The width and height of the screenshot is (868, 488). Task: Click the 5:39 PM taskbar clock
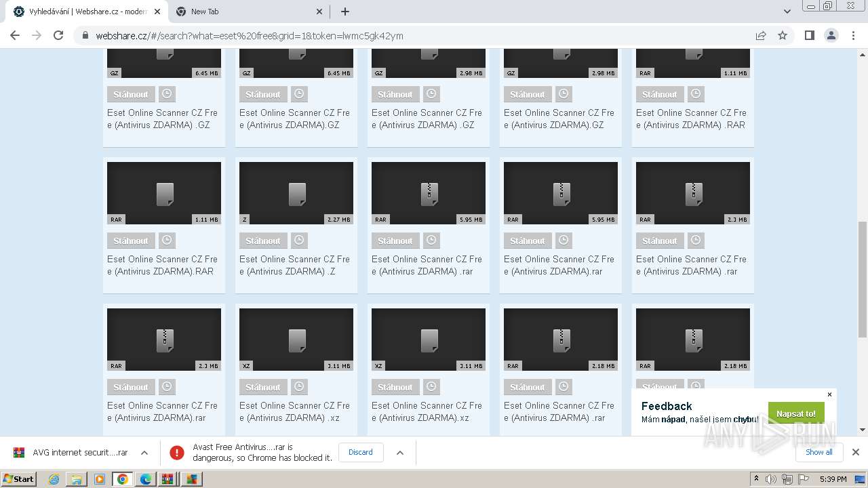pyautogui.click(x=833, y=479)
